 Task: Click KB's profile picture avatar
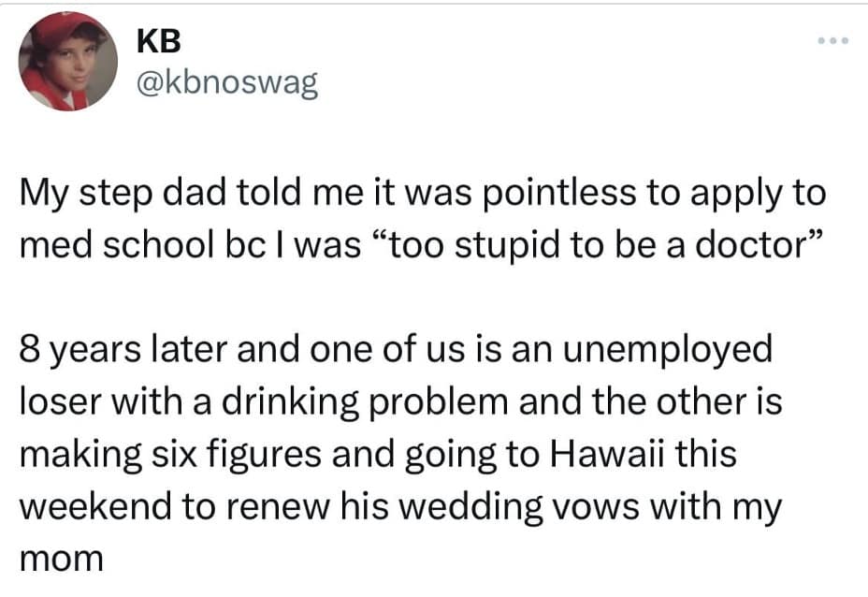67,62
